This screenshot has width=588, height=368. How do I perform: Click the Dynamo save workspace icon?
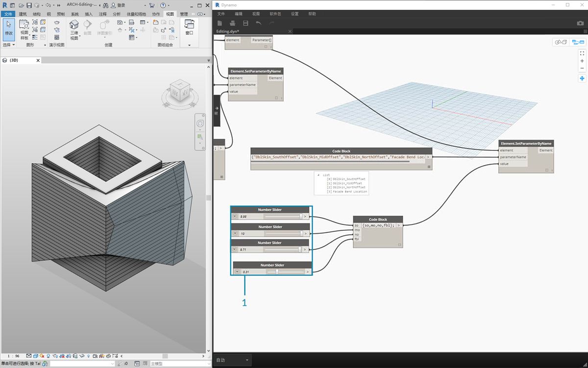coord(245,23)
